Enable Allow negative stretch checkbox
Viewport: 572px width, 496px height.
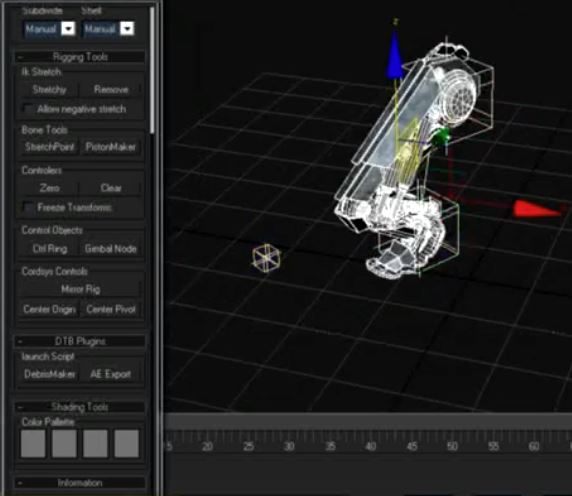click(28, 109)
